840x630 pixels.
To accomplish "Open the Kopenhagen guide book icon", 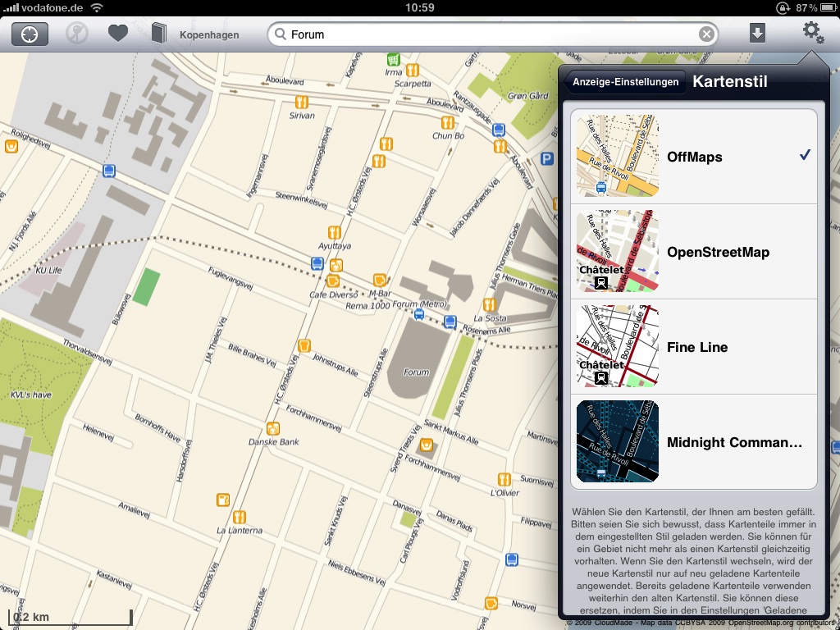I will tap(159, 34).
